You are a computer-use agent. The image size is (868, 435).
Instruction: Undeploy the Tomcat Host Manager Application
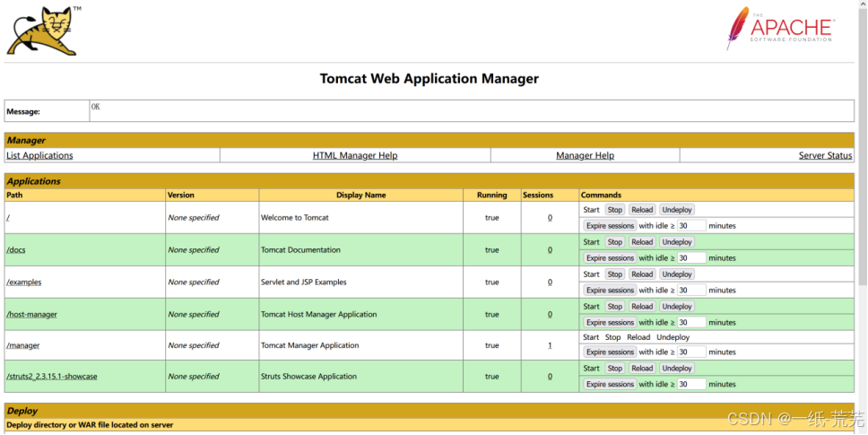[x=676, y=306]
